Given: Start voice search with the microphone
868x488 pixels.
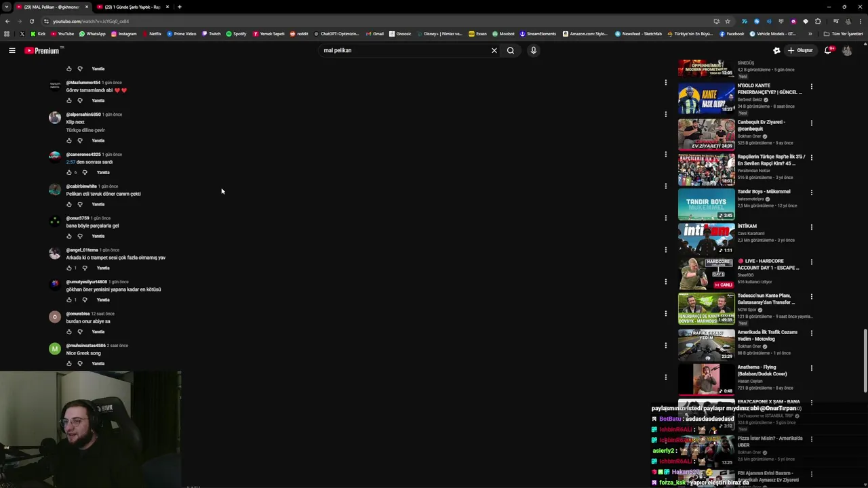Looking at the screenshot, I should point(534,50).
